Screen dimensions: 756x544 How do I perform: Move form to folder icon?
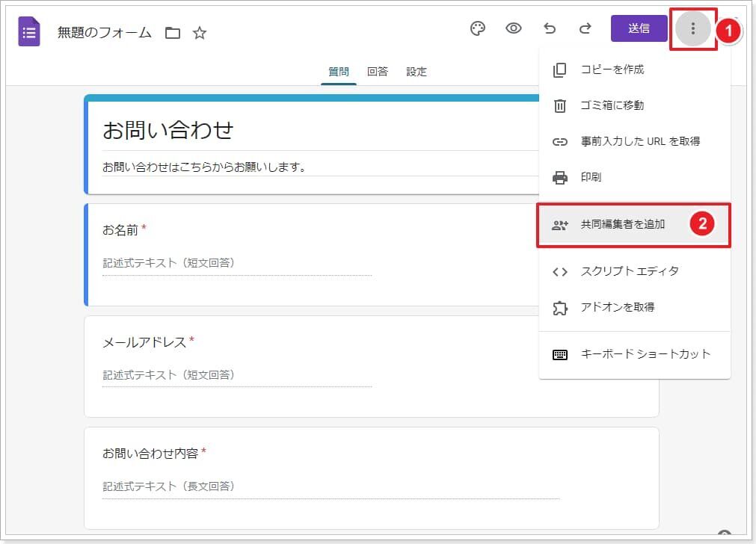coord(173,33)
